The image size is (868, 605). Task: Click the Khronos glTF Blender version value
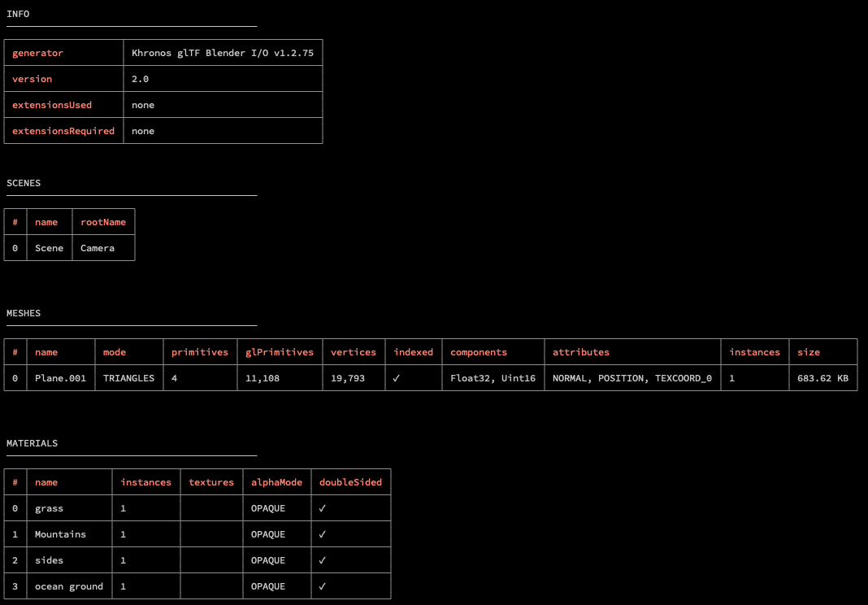point(223,52)
